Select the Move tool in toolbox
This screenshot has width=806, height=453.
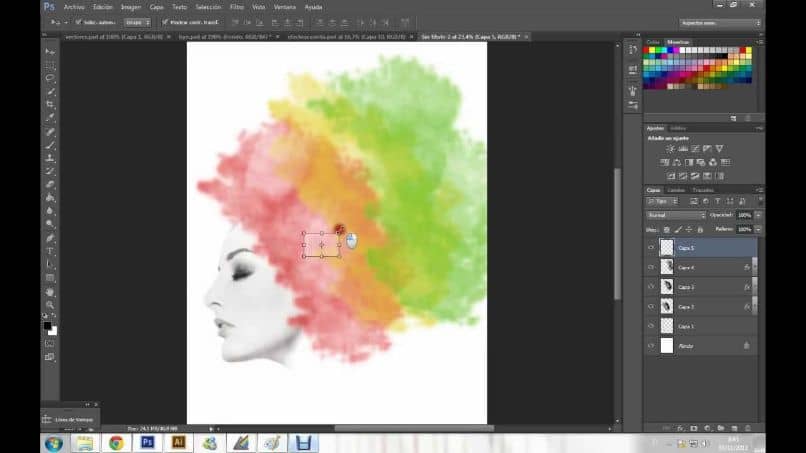pos(50,51)
